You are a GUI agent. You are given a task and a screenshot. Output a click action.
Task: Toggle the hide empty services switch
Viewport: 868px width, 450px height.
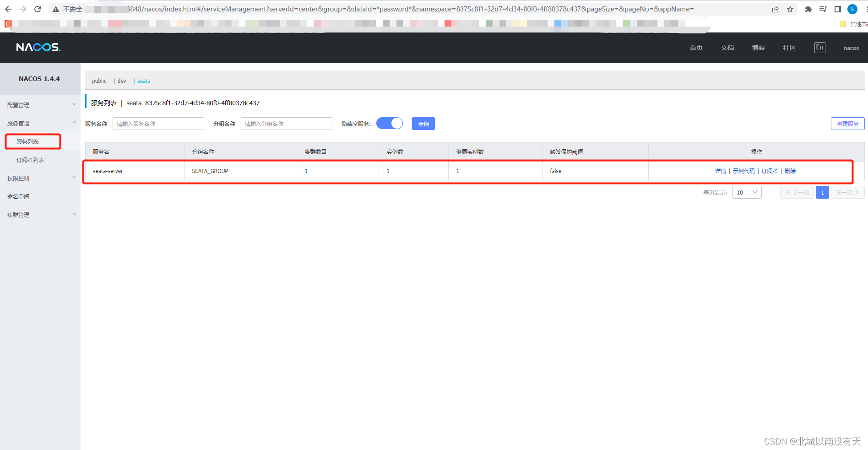click(390, 124)
